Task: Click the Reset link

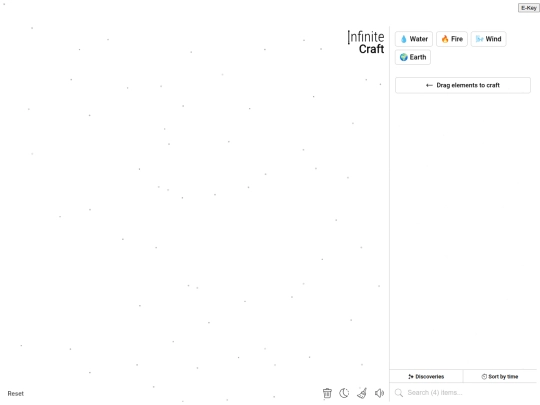Action: tap(15, 393)
